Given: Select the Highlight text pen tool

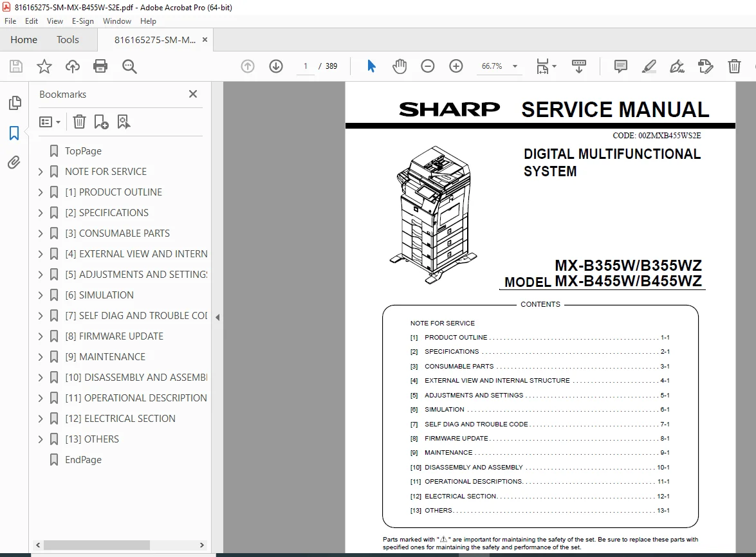Looking at the screenshot, I should [x=649, y=66].
